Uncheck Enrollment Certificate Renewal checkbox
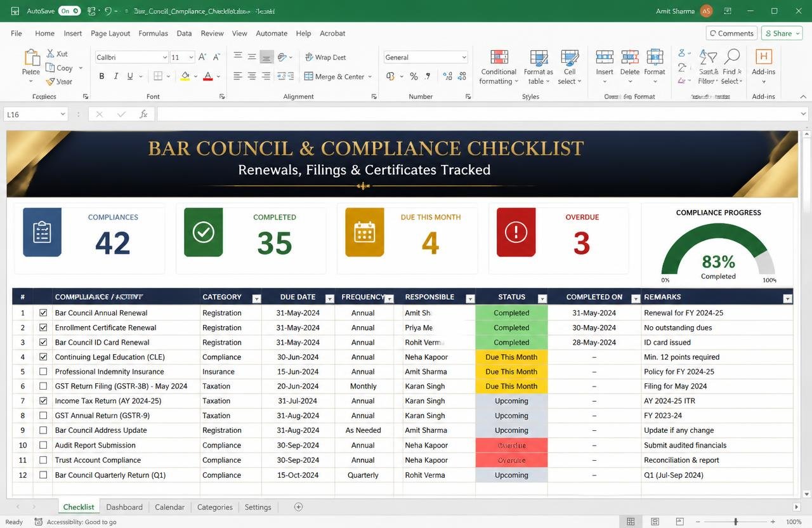The image size is (812, 528). [43, 327]
